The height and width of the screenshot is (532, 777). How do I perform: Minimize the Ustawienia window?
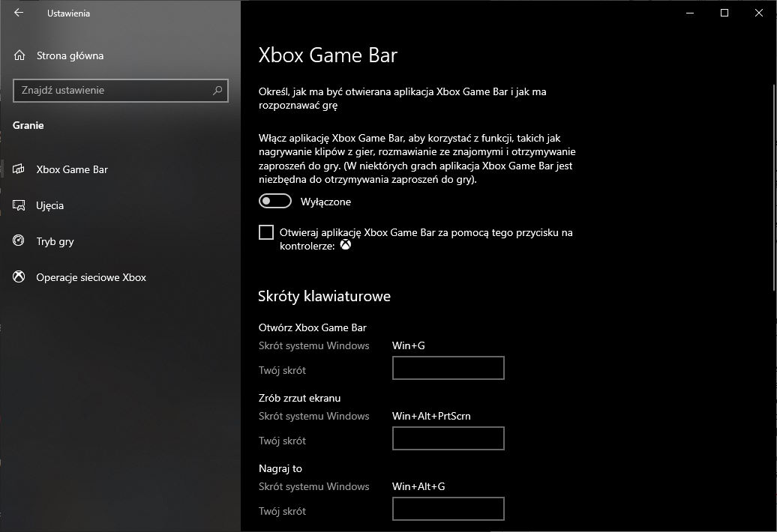689,13
